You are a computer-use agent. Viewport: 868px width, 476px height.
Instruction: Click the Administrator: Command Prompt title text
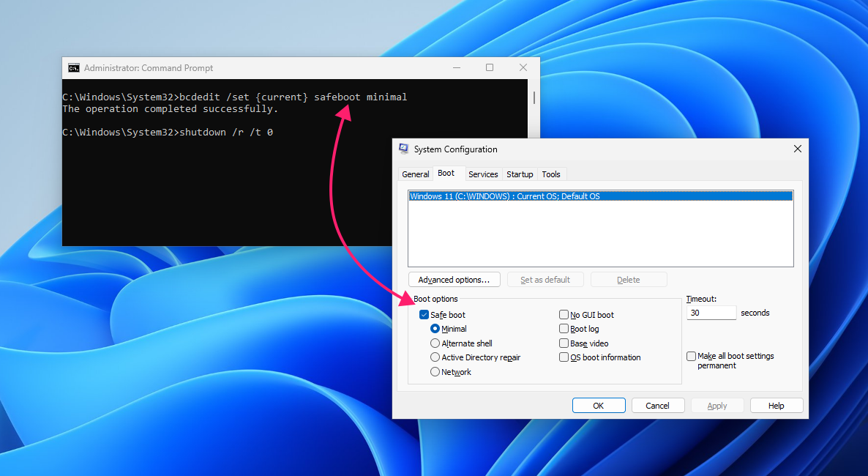149,67
